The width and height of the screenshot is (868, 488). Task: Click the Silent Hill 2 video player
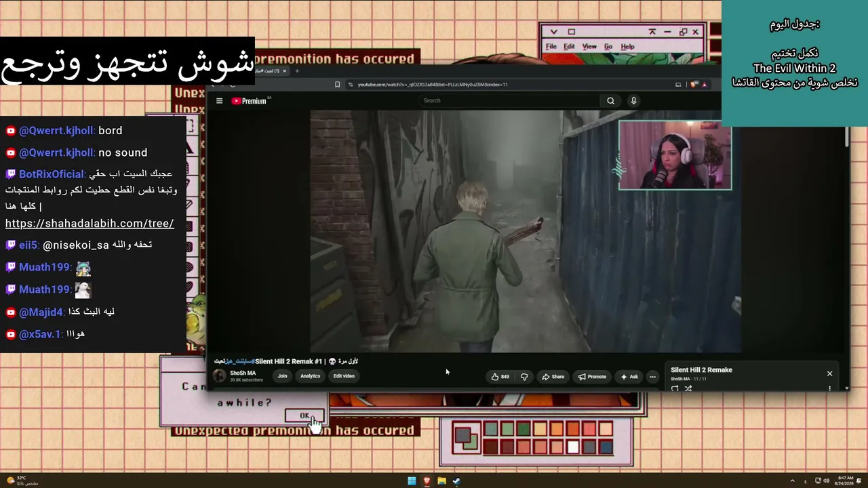pyautogui.click(x=526, y=231)
